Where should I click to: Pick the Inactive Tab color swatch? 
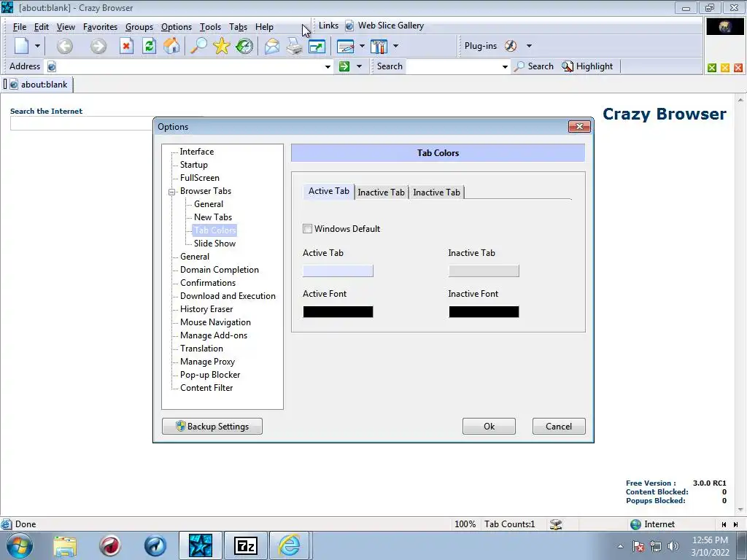tap(484, 271)
